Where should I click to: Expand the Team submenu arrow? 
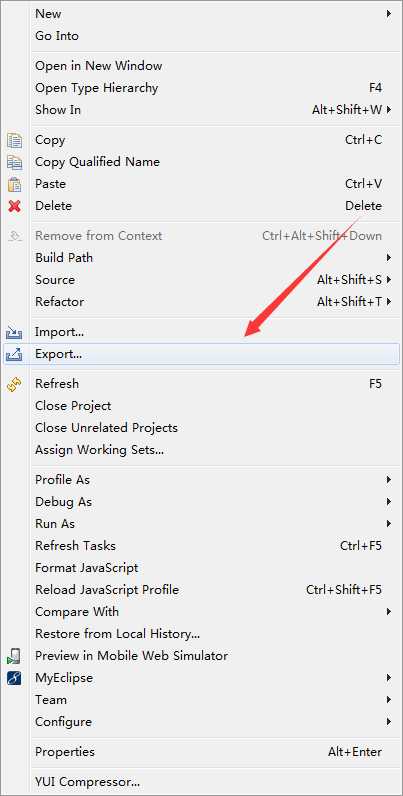pos(389,700)
